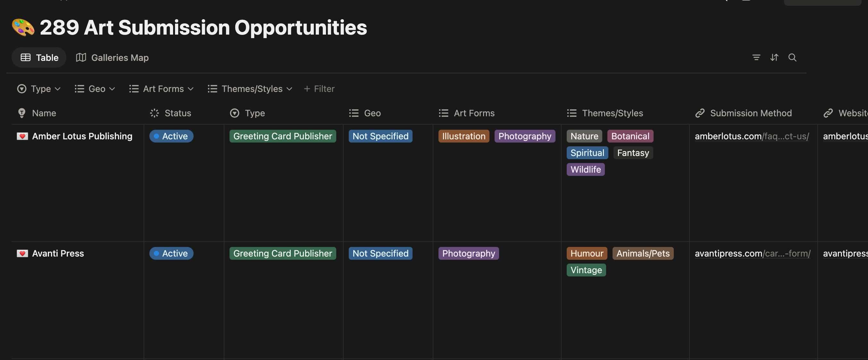
Task: Open the Type filter dropdown
Action: point(39,89)
